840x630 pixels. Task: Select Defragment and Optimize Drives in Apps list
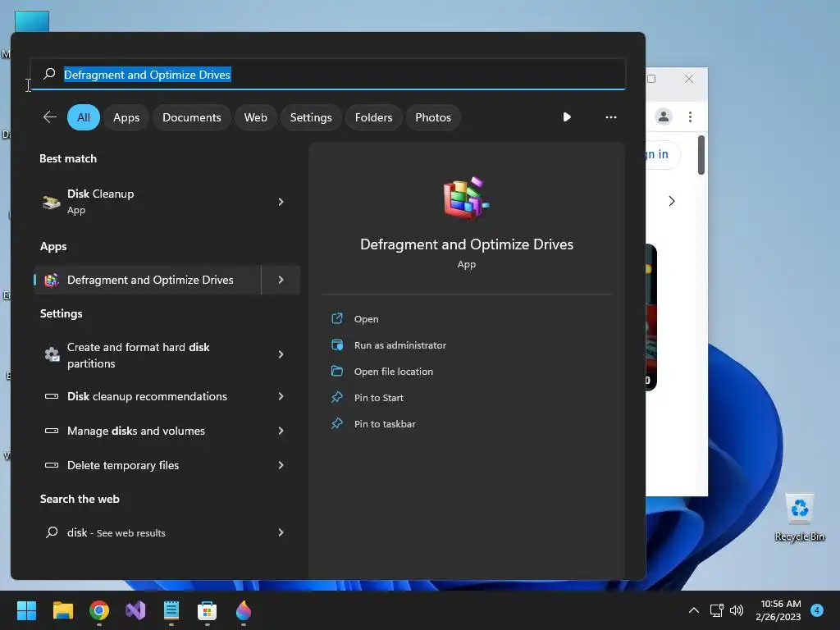point(148,280)
